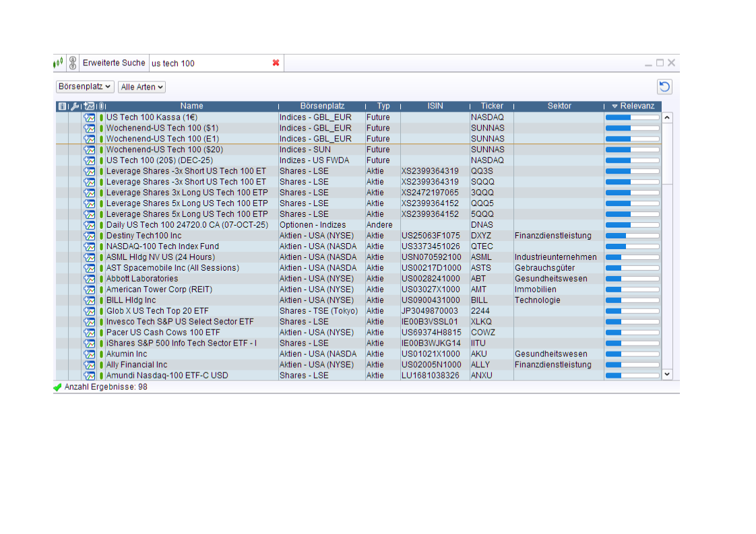The width and height of the screenshot is (756, 534).
Task: Select the QQQ5 Leverage Shares 5x Long row
Action: click(x=358, y=203)
